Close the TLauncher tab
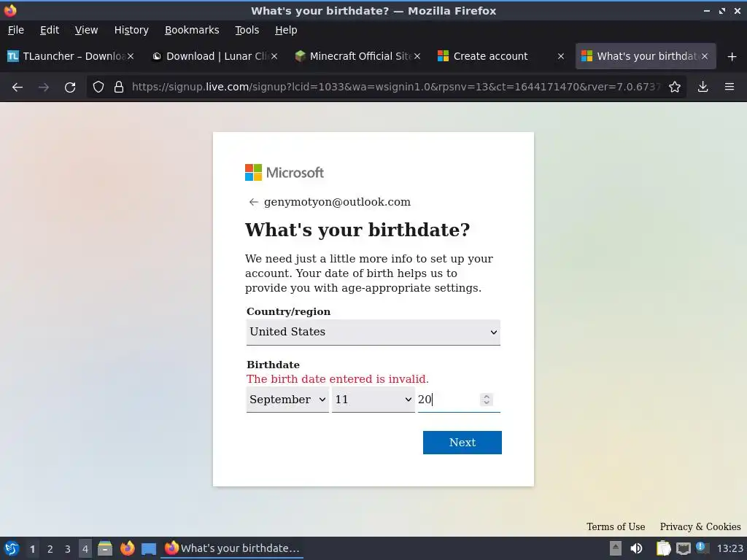This screenshot has width=747, height=560. [x=131, y=56]
